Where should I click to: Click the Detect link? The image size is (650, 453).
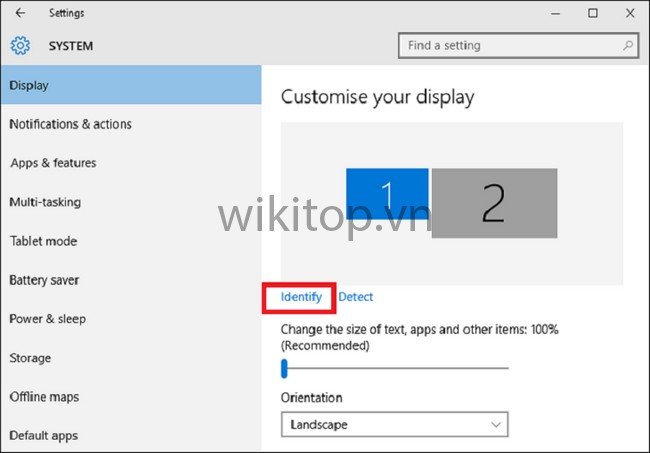(355, 297)
